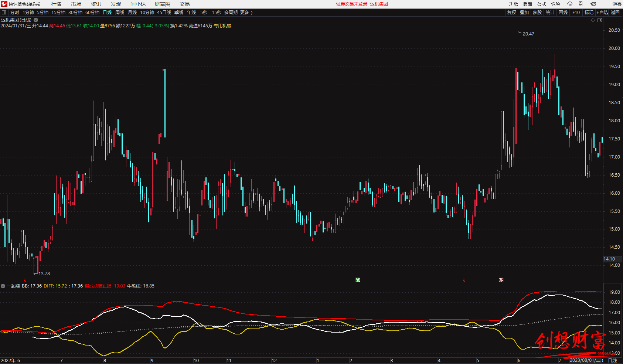This screenshot has width=623, height=364.
Task: Click 证券交易未登录 login link
Action: [352, 4]
